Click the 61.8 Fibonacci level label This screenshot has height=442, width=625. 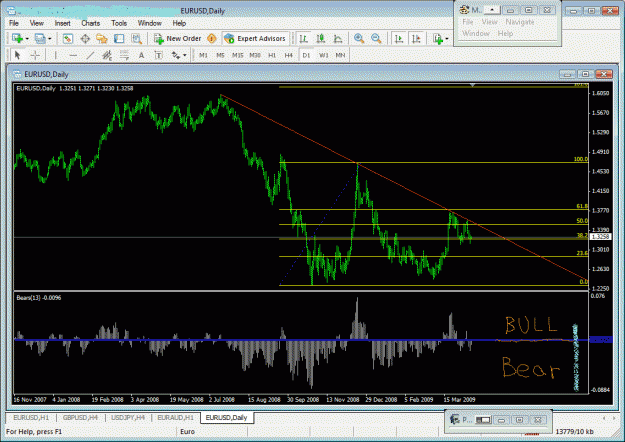(582, 206)
